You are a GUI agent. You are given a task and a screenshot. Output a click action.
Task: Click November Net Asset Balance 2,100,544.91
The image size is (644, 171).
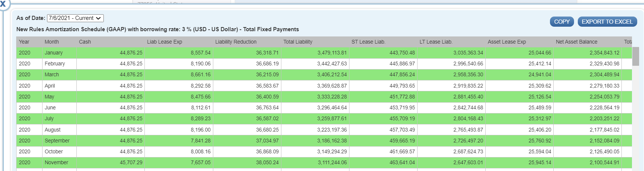pyautogui.click(x=605, y=162)
